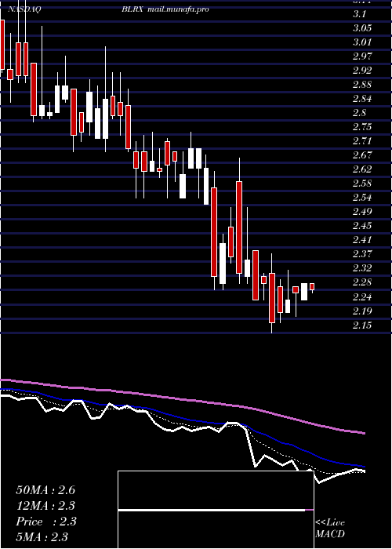The width and height of the screenshot is (392, 549).
Task: Click the 2.92 price axis label
Action: click(x=362, y=71)
